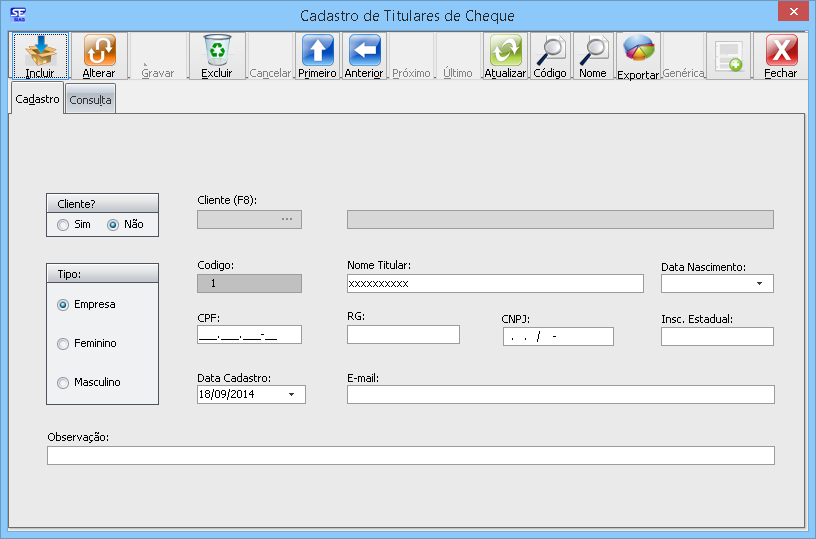Click into the E-mail text field
Image resolution: width=816 pixels, height=539 pixels.
pos(560,395)
